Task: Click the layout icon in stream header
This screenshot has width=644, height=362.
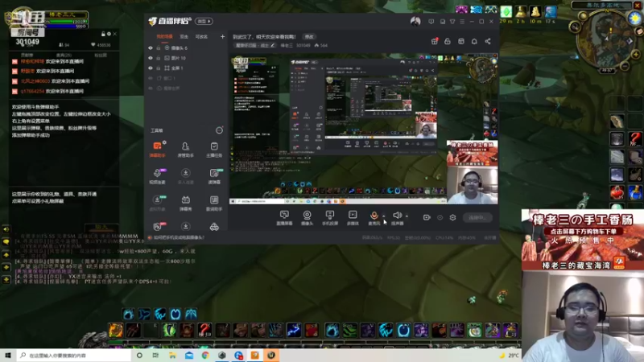Action: [461, 41]
